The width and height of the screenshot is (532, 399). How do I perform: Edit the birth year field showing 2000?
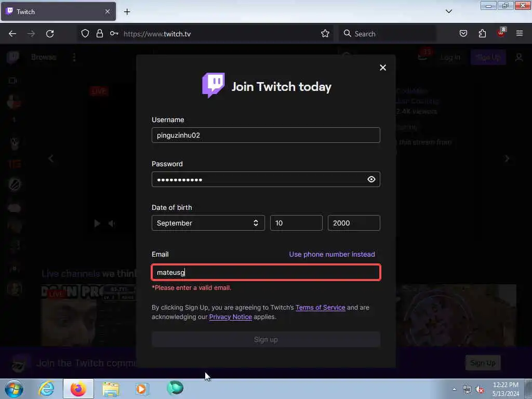[x=354, y=223]
